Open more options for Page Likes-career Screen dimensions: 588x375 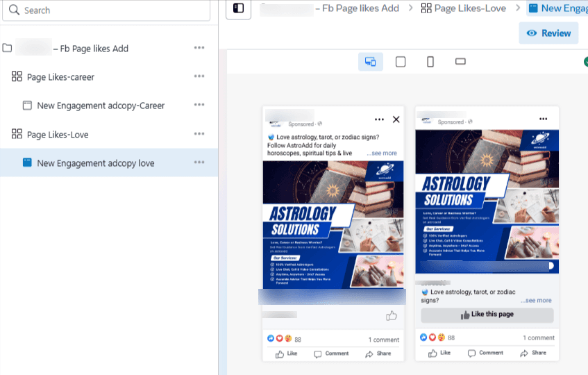point(199,76)
